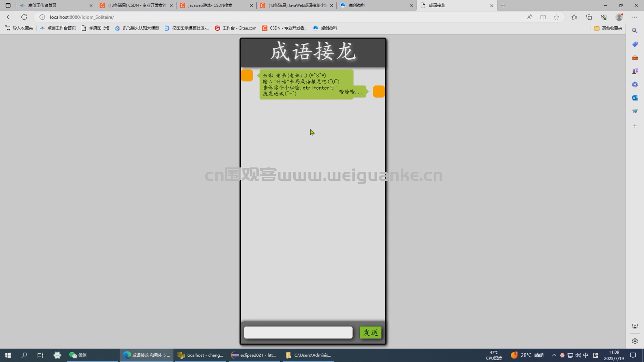Image resolution: width=644 pixels, height=362 pixels.
Task: Open sidebar screenshot icon near bottom
Action: click(635, 326)
